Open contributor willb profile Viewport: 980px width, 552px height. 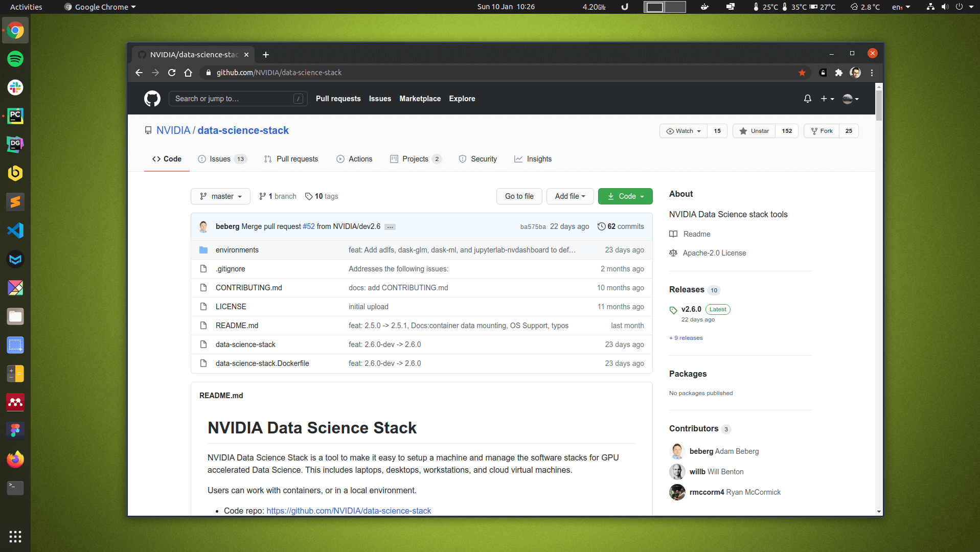click(x=697, y=472)
